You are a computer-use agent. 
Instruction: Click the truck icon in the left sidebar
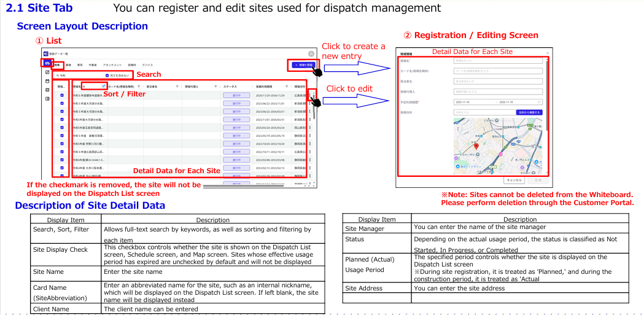pos(47,63)
